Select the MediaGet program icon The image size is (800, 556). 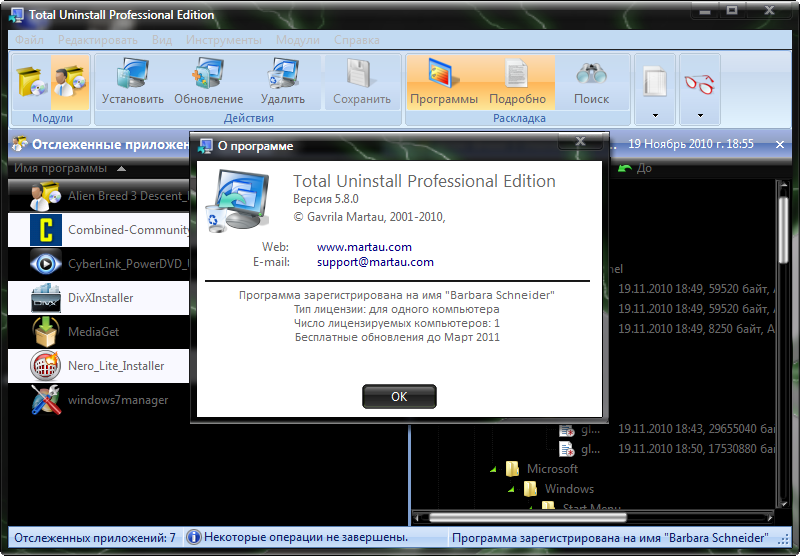tap(45, 332)
